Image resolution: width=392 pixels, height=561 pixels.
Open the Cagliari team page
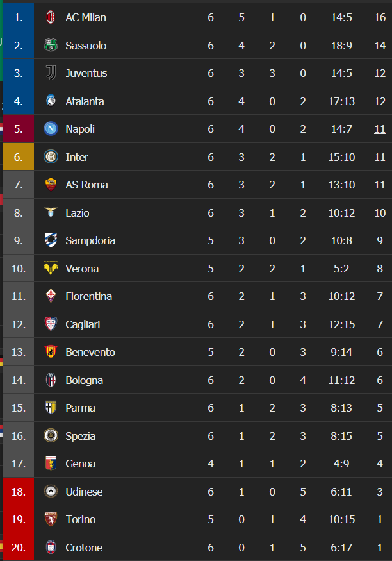[x=83, y=324]
